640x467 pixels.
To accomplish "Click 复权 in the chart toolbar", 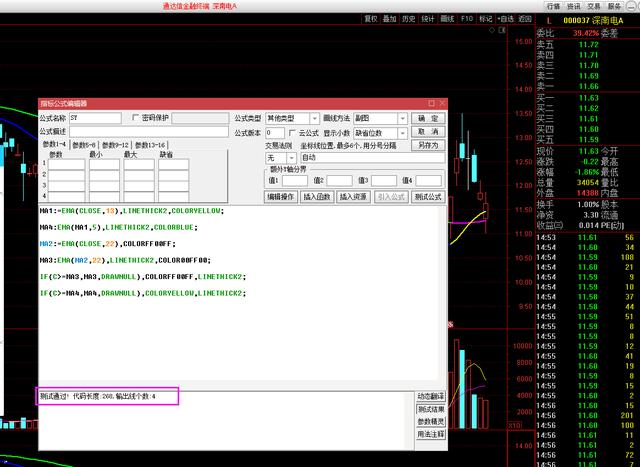I will point(371,19).
